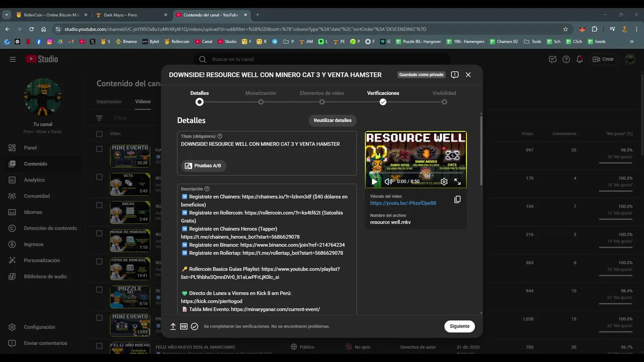Open the channel account avatar menu
Screen dimensions: 644x362
(630, 59)
